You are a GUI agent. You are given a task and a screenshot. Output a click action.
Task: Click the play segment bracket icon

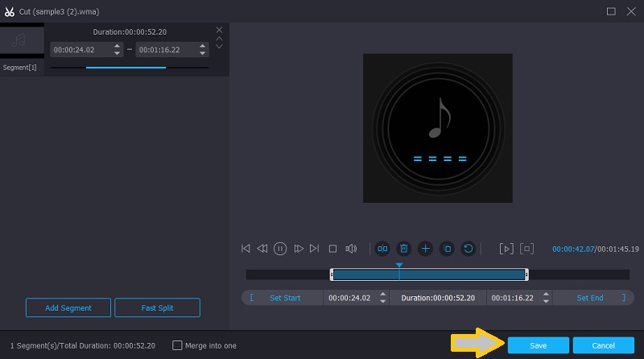point(506,249)
